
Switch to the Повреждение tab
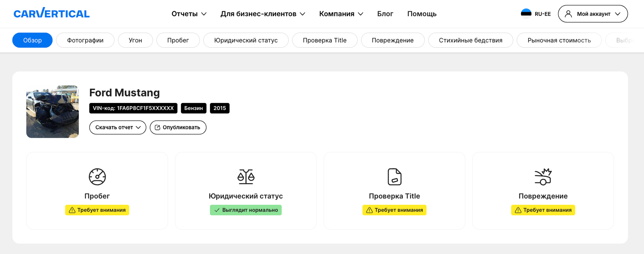tap(393, 40)
